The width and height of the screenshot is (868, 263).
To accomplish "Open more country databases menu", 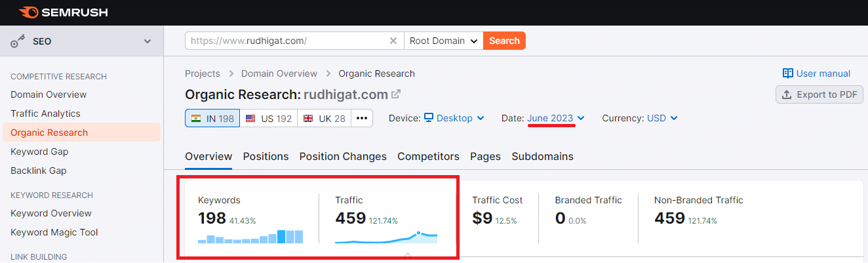I will 362,118.
